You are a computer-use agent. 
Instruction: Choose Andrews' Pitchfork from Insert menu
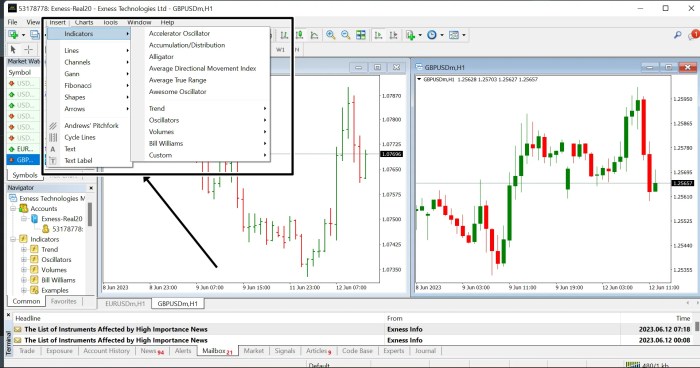pyautogui.click(x=89, y=125)
